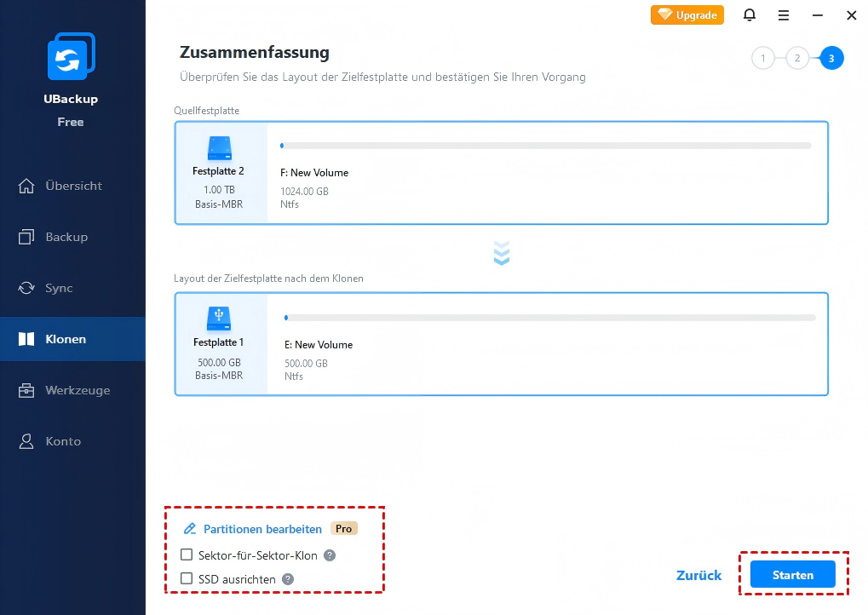Switch to the Sync section
Viewport: 868px width, 615px height.
pyautogui.click(x=58, y=288)
